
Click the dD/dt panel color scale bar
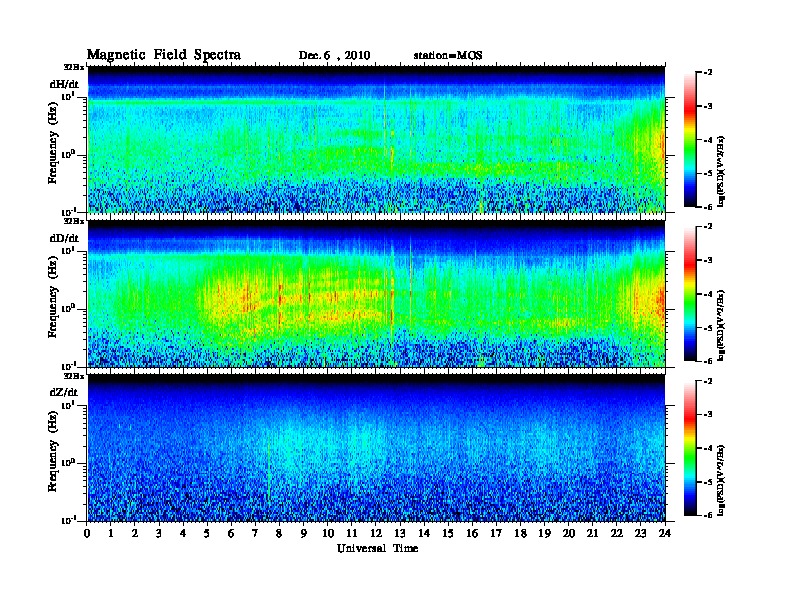click(689, 293)
